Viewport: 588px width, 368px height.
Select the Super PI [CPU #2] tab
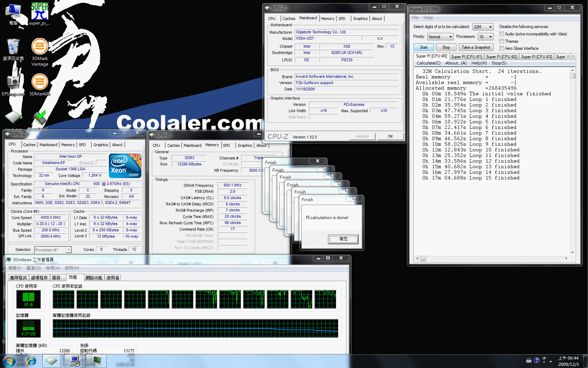pyautogui.click(x=501, y=57)
